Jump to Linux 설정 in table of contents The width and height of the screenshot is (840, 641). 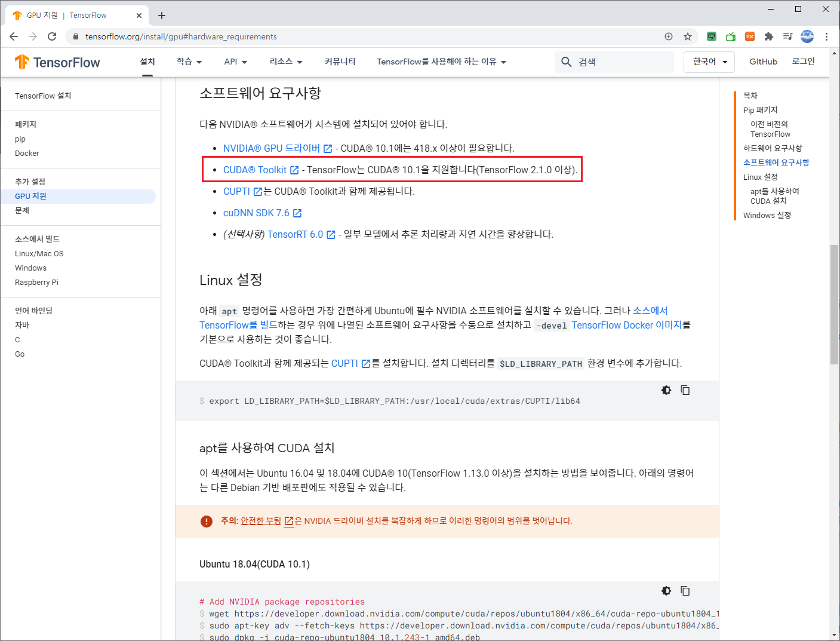click(761, 177)
